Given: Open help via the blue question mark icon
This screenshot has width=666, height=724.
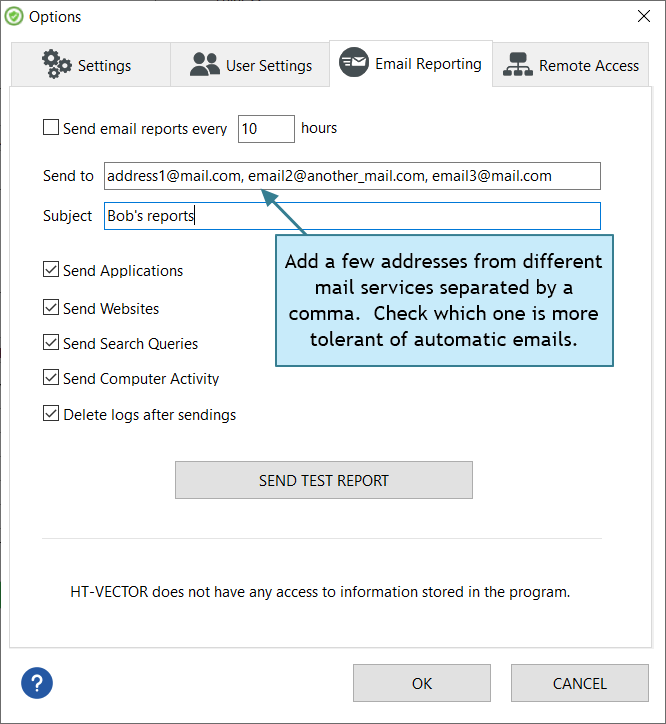Looking at the screenshot, I should 37,683.
